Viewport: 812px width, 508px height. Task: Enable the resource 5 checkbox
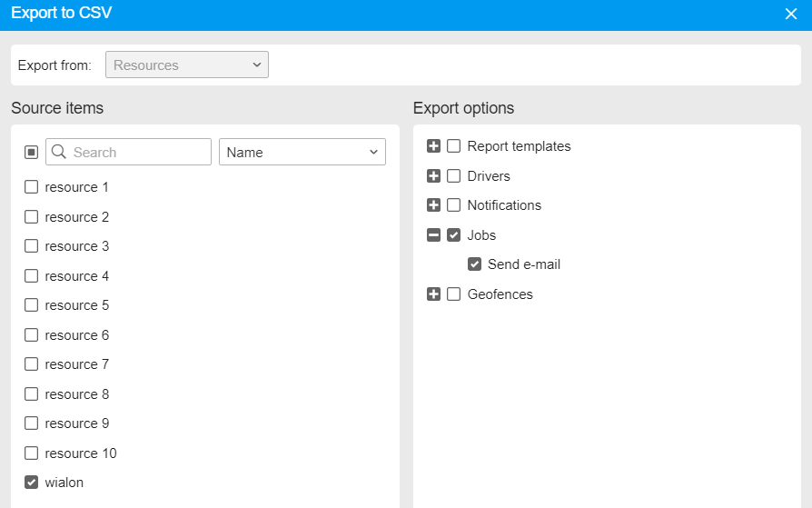point(31,305)
